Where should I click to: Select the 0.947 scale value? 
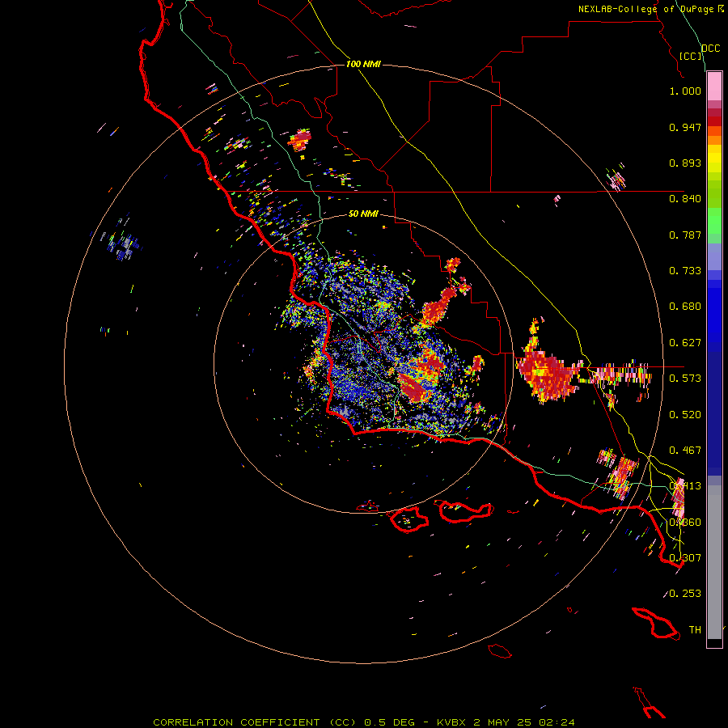click(x=685, y=127)
